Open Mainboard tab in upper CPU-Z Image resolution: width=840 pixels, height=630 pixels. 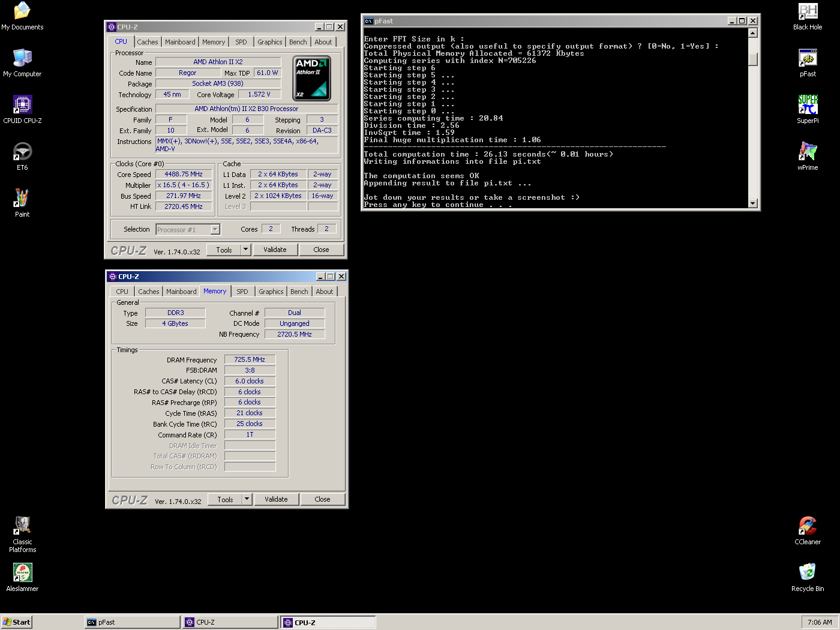[x=180, y=42]
